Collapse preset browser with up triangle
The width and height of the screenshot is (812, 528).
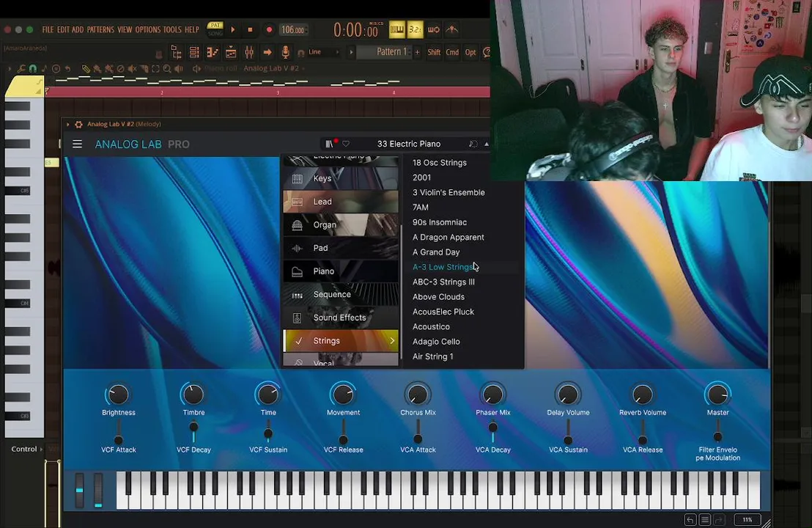point(487,144)
